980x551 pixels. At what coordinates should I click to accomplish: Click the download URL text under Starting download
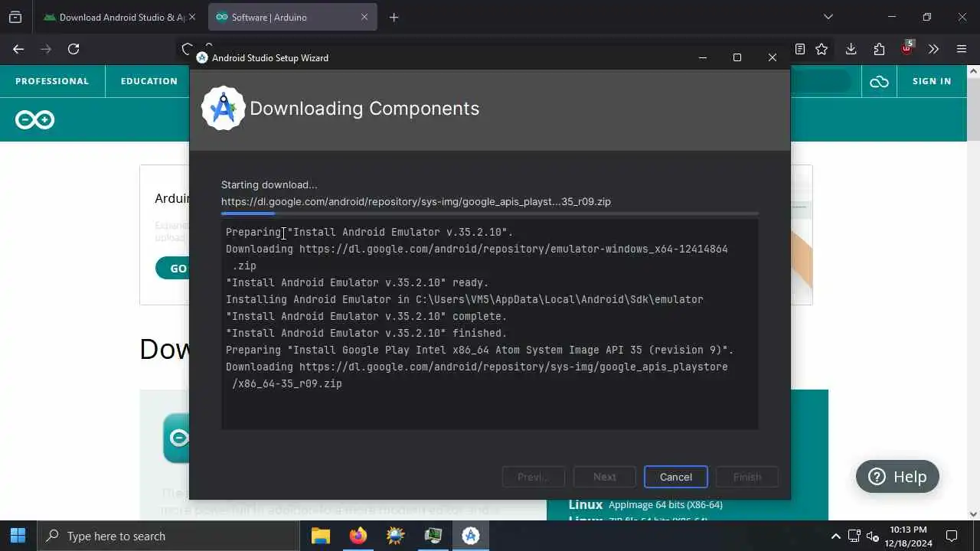coord(416,201)
